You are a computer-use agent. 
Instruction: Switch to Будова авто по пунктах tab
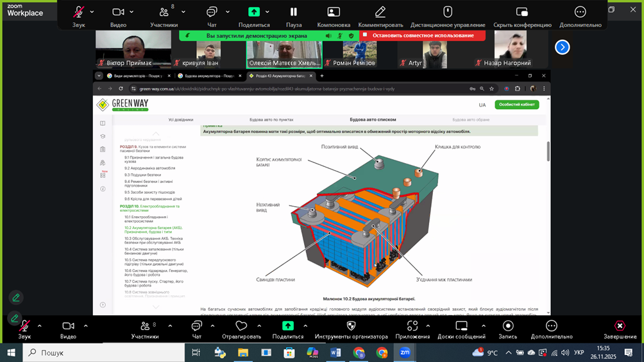(x=271, y=119)
